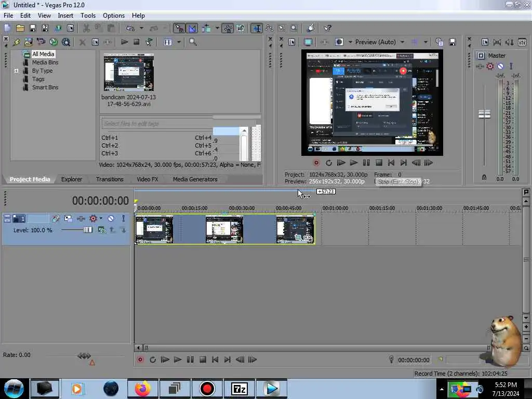Click Save Snapshot to File icon
This screenshot has height=399, width=532.
453,42
